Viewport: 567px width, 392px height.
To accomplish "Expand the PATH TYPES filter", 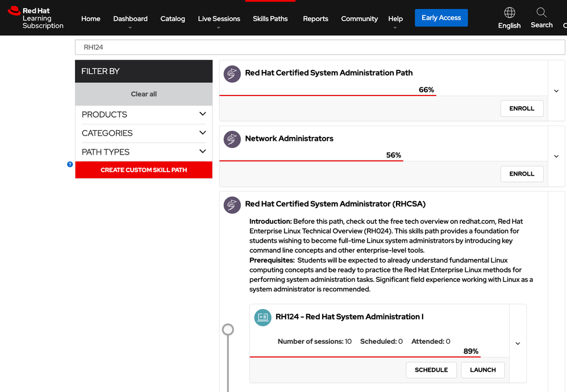I will point(202,152).
